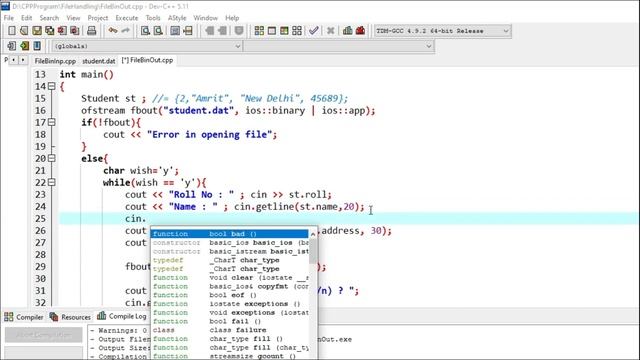The height and width of the screenshot is (360, 640).
Task: Switch to the student.dat editor tab
Action: point(98,61)
